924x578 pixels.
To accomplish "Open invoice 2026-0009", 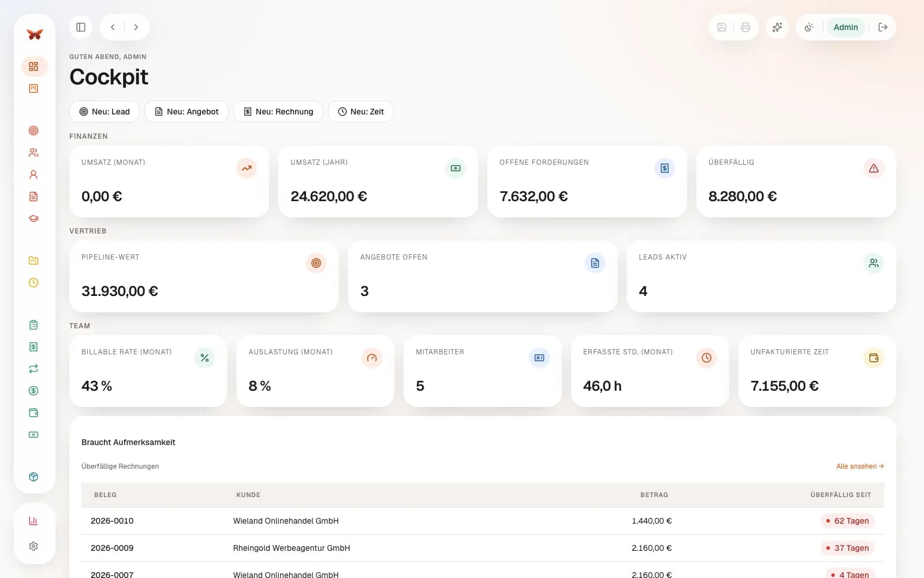I will 112,548.
